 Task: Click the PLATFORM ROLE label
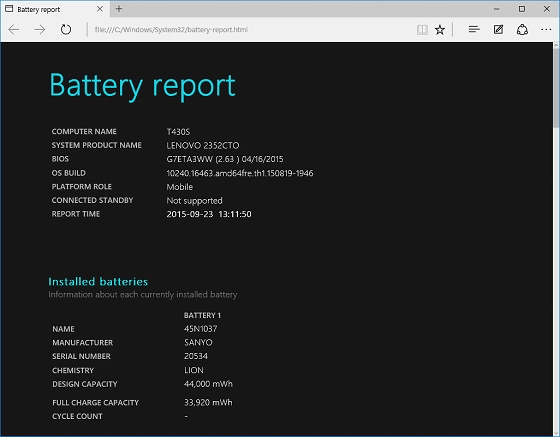click(x=81, y=186)
